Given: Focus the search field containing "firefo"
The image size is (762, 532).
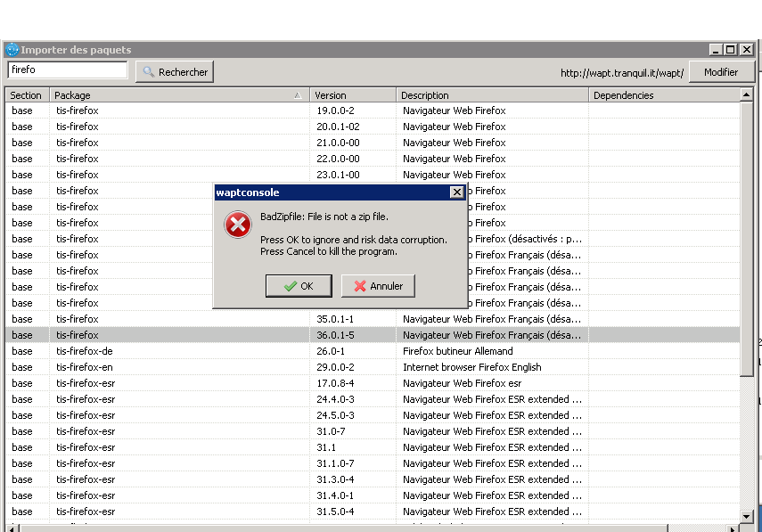Looking at the screenshot, I should [x=68, y=70].
